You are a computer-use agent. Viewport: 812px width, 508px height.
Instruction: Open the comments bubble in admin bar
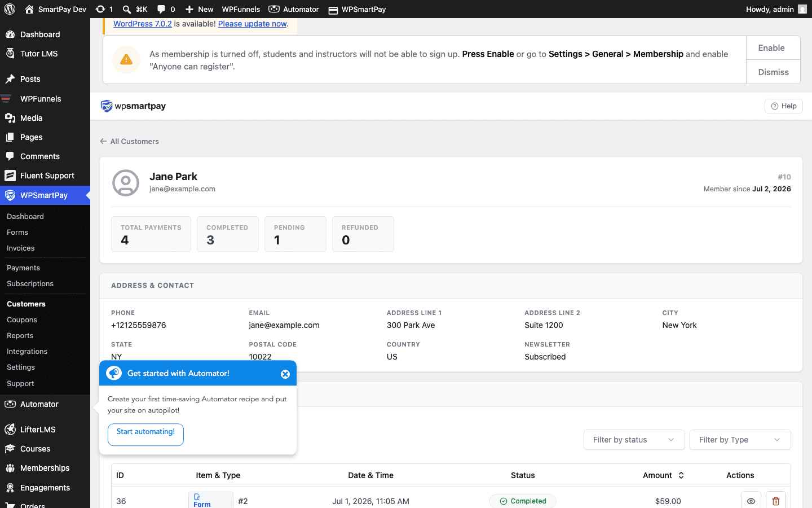(166, 9)
